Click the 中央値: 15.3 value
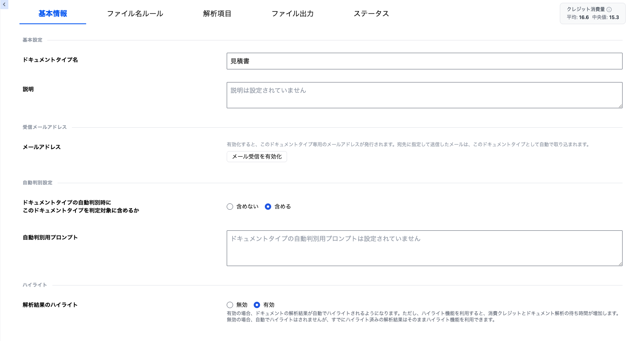 (x=605, y=17)
